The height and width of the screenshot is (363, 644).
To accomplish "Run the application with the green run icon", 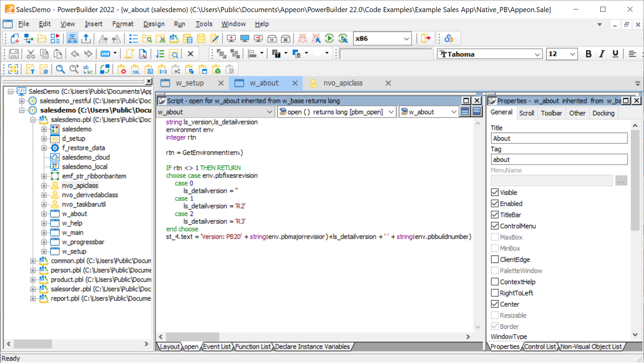I will (330, 38).
